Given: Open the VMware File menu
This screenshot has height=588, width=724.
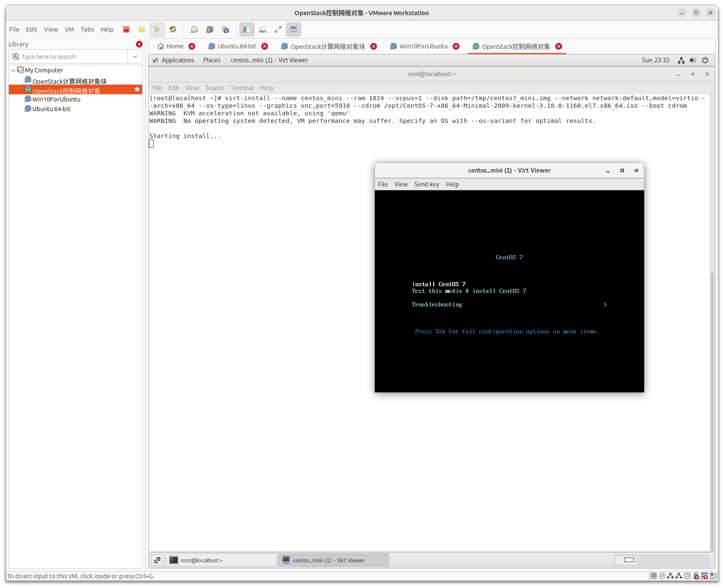Looking at the screenshot, I should click(14, 29).
